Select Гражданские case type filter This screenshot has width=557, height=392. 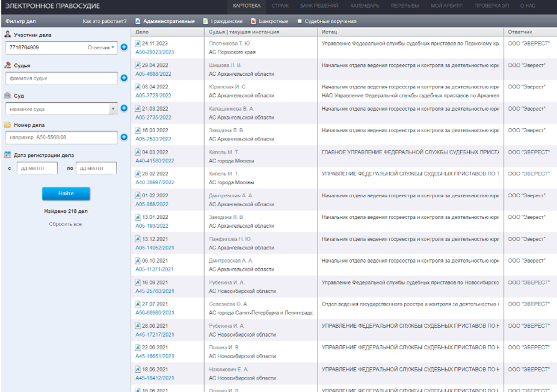click(x=223, y=21)
